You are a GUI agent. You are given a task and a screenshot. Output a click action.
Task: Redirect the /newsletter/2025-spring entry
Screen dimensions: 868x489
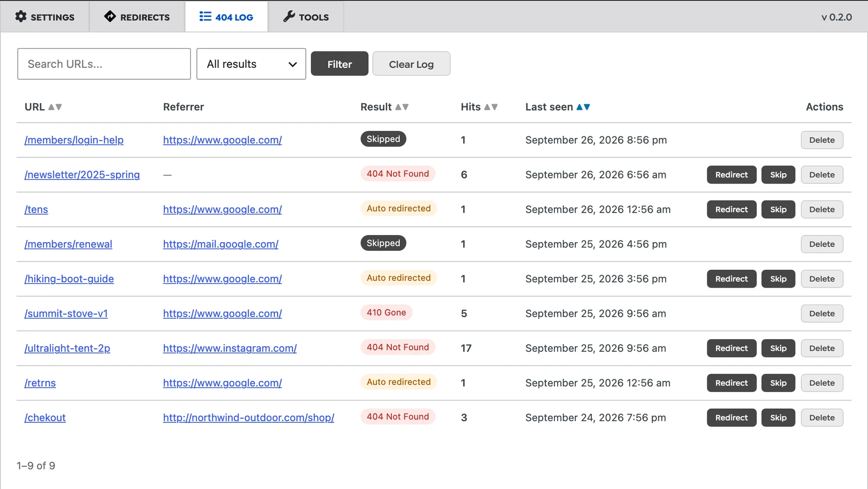click(x=731, y=175)
